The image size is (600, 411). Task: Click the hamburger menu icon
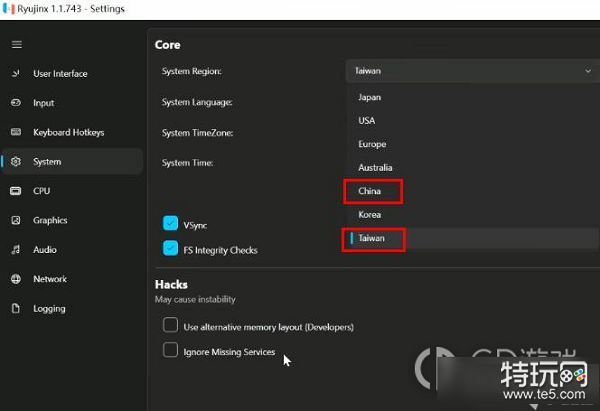(x=16, y=44)
